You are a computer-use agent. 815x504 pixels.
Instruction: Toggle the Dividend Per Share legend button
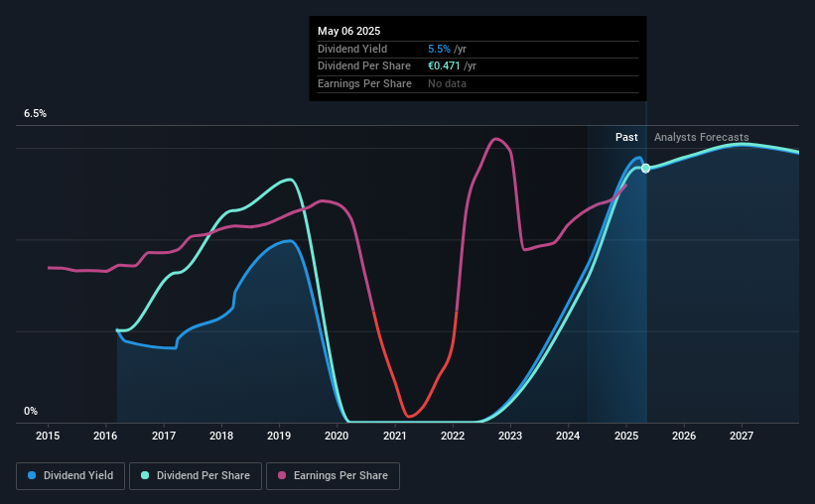196,476
